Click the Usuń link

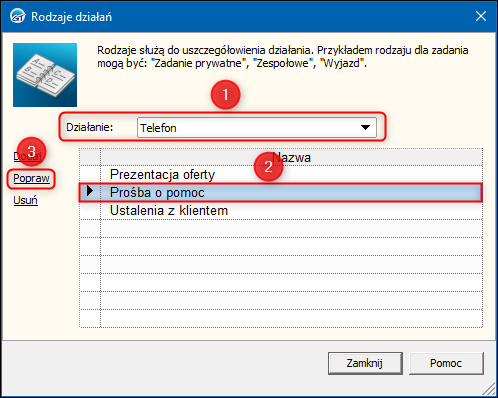(x=25, y=200)
